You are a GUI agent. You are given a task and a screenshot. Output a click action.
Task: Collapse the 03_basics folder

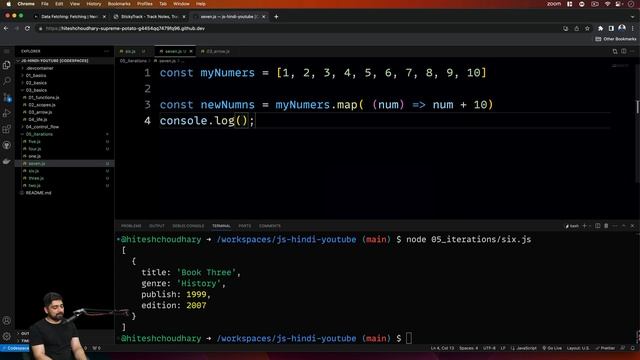coord(36,90)
